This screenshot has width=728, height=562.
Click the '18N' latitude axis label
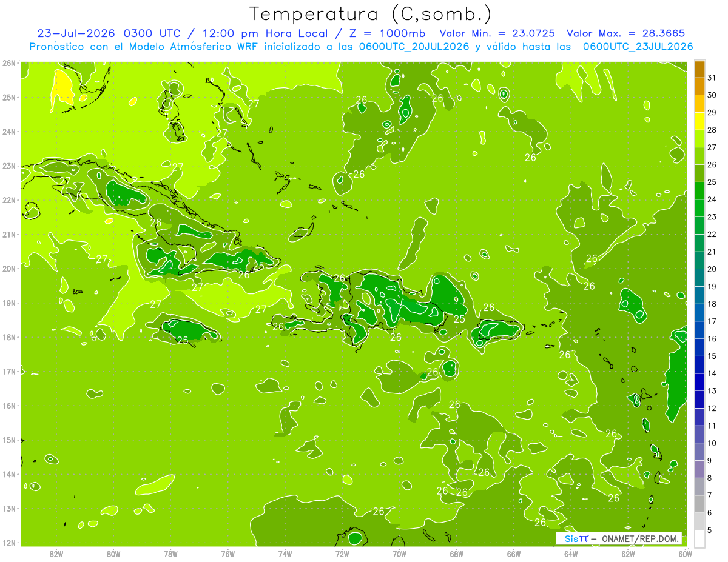[8, 337]
